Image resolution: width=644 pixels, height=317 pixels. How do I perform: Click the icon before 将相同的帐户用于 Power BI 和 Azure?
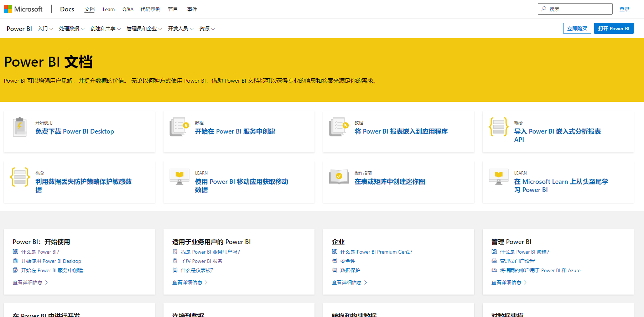494,270
